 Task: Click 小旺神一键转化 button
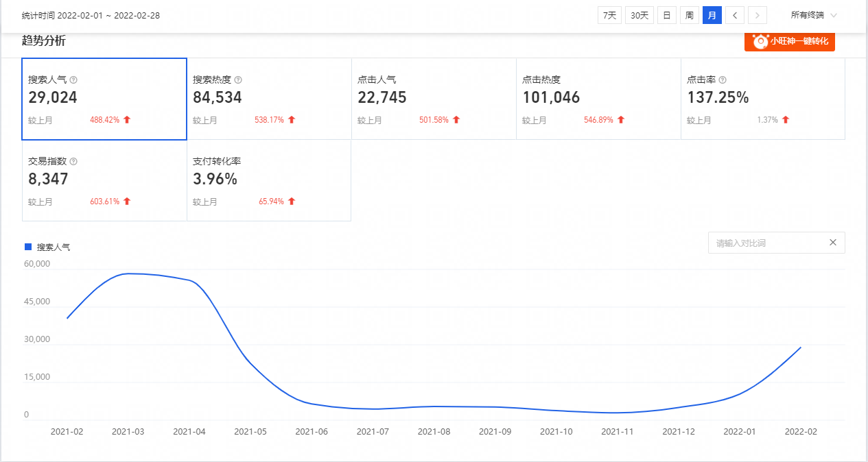tap(790, 41)
